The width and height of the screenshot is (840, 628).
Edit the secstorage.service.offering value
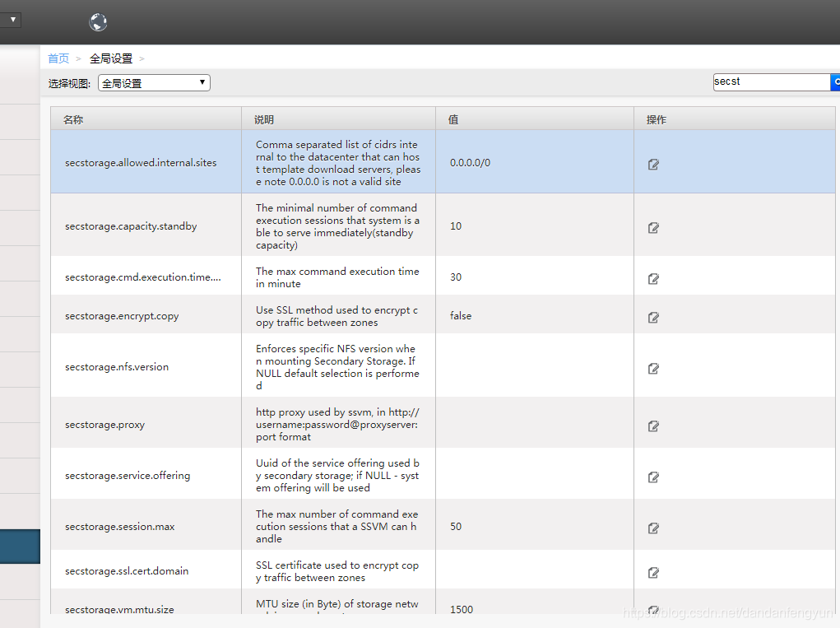pyautogui.click(x=653, y=477)
